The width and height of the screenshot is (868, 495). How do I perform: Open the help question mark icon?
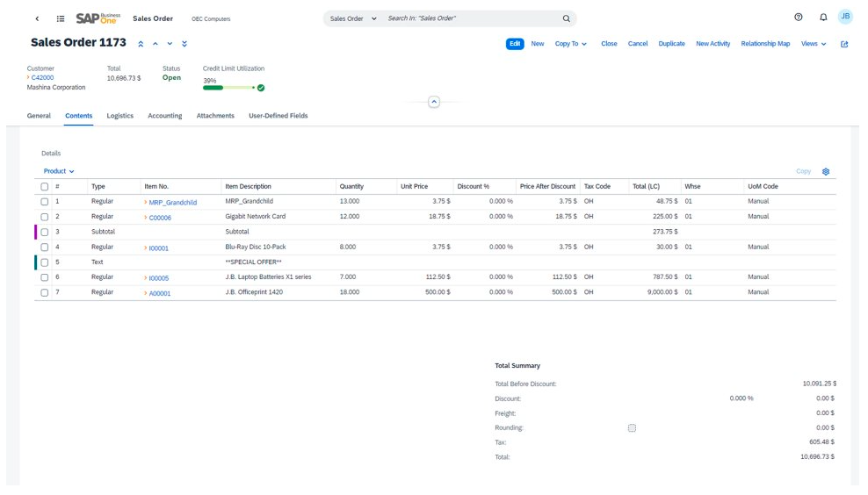coord(798,18)
